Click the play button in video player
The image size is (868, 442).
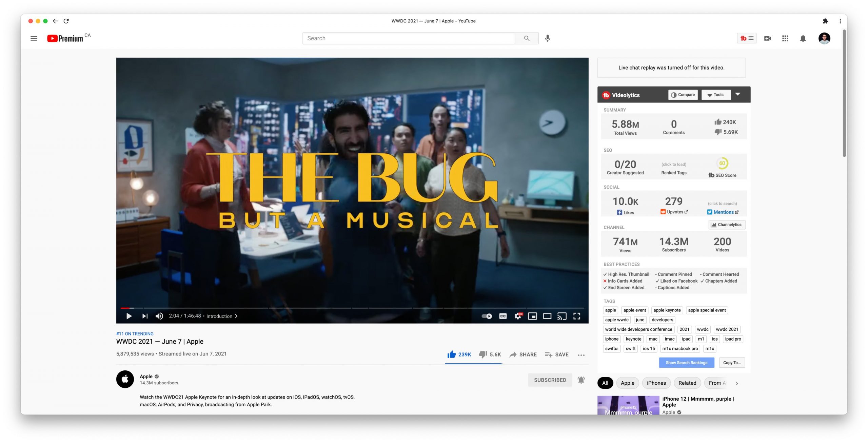click(x=129, y=316)
